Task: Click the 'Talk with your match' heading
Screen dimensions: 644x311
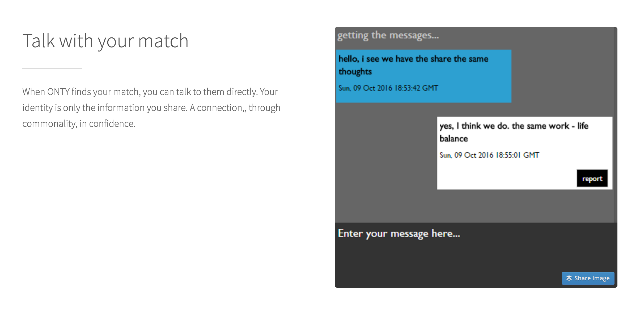Action: click(x=105, y=41)
